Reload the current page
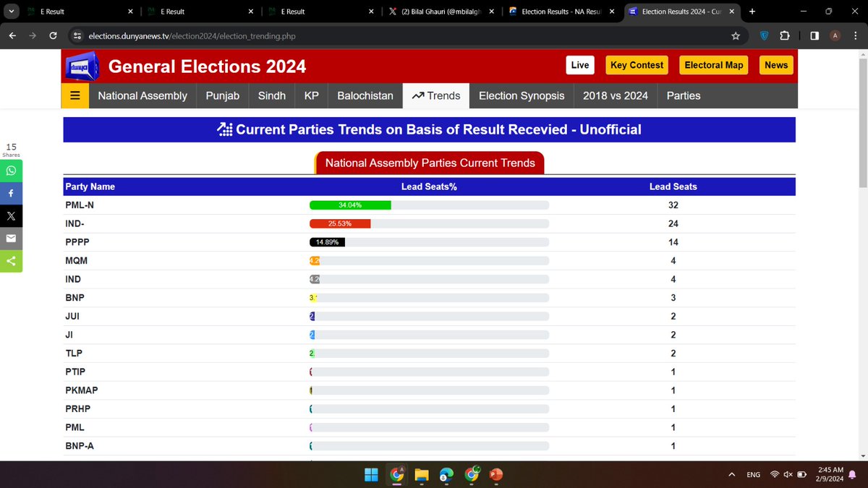 53,36
